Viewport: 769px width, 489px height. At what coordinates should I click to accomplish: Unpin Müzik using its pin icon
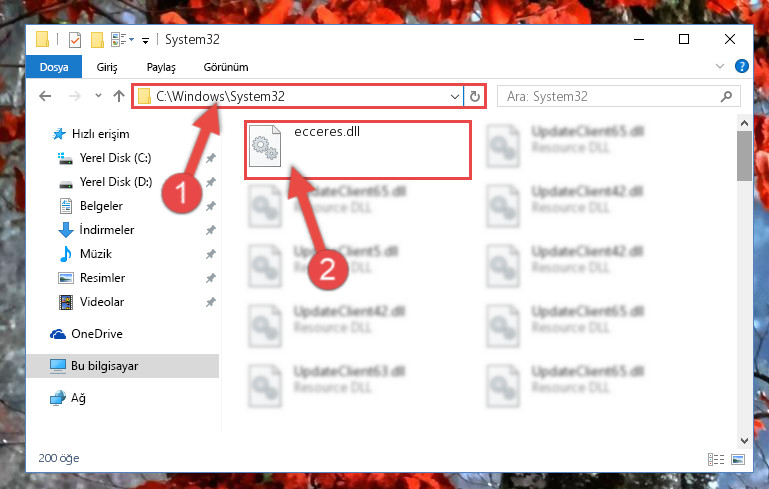pos(210,254)
